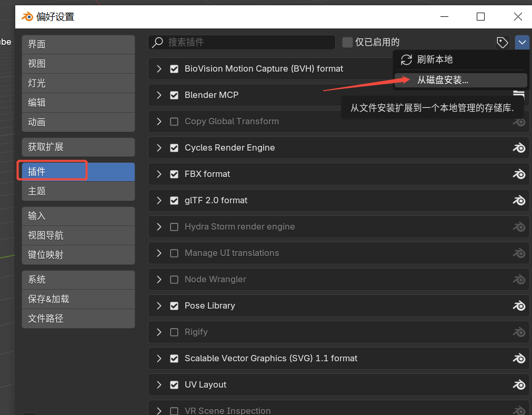
Task: Open the 输入 preferences section
Action: click(78, 216)
